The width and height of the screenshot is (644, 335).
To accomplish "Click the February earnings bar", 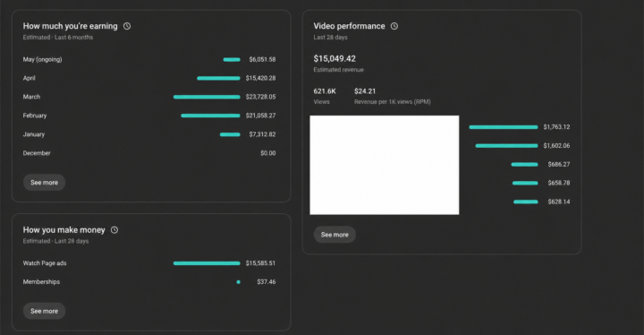I will pyautogui.click(x=210, y=116).
